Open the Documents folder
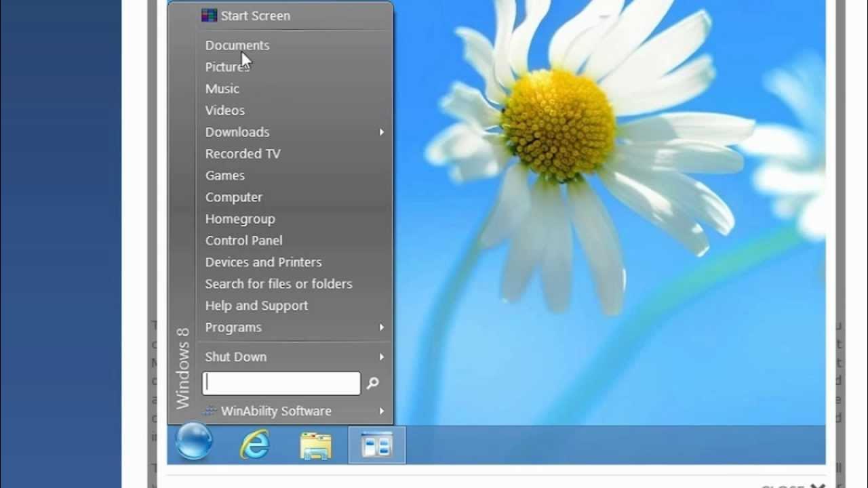 (x=237, y=45)
